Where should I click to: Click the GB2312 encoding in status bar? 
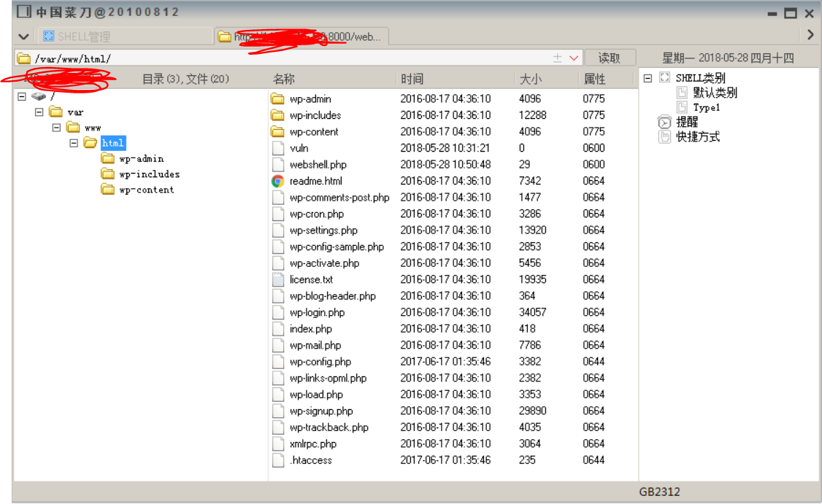click(659, 492)
